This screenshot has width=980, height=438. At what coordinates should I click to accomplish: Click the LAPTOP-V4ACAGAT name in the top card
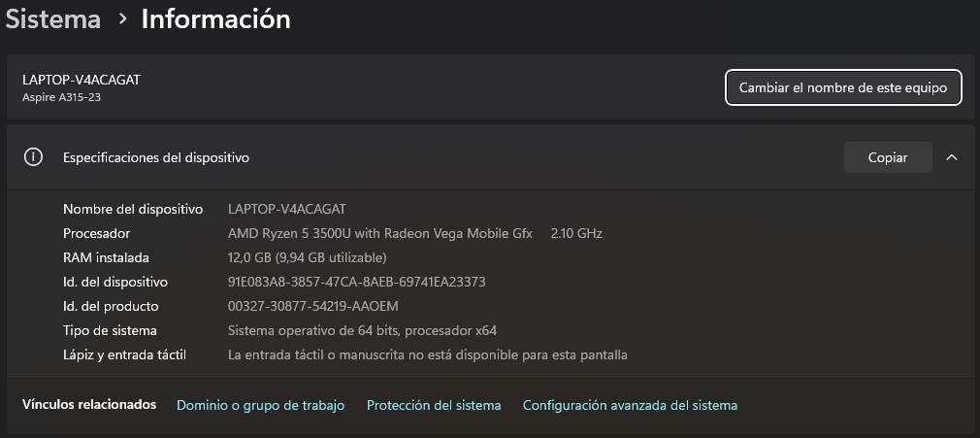coord(82,80)
